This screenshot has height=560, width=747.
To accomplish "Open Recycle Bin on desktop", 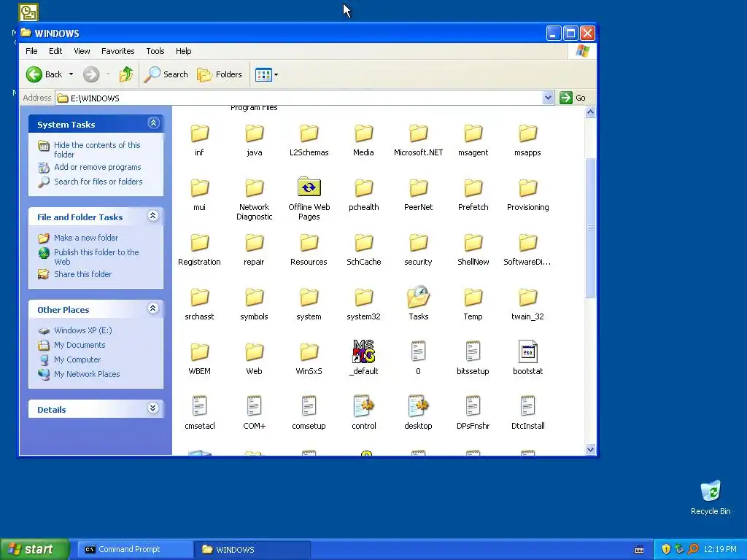I will pyautogui.click(x=711, y=497).
